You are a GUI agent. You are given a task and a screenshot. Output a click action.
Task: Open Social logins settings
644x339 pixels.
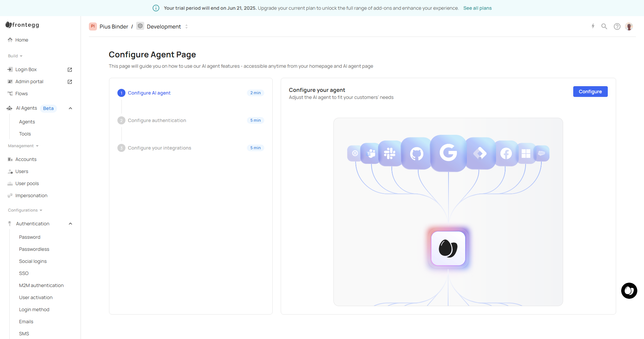[x=33, y=261]
